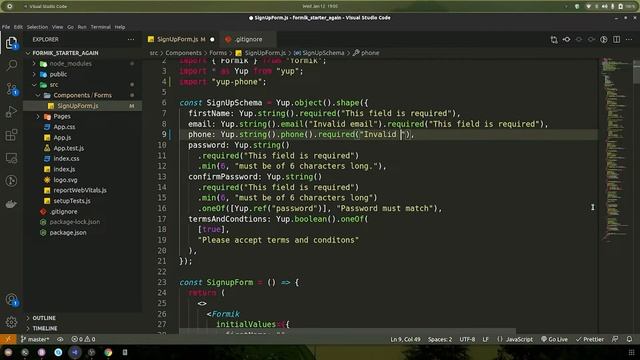Open editor more actions ellipsis menu
Image resolution: width=640 pixels, height=360 pixels.
click(x=629, y=40)
